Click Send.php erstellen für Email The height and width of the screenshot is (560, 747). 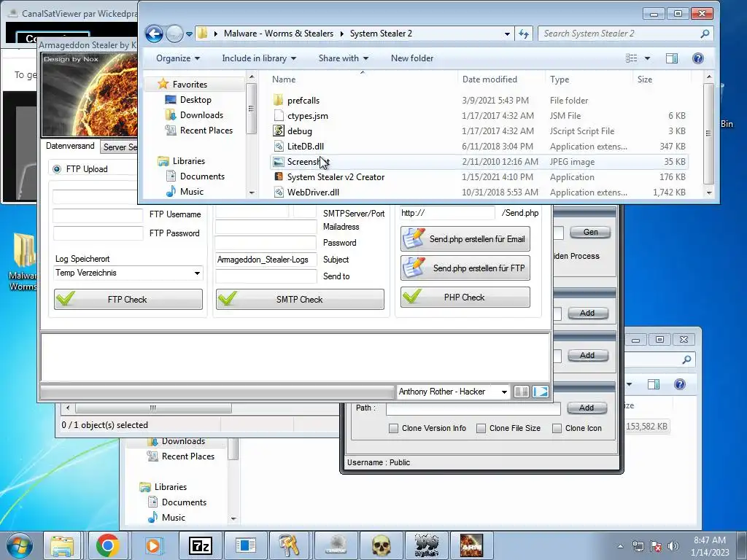click(x=465, y=239)
